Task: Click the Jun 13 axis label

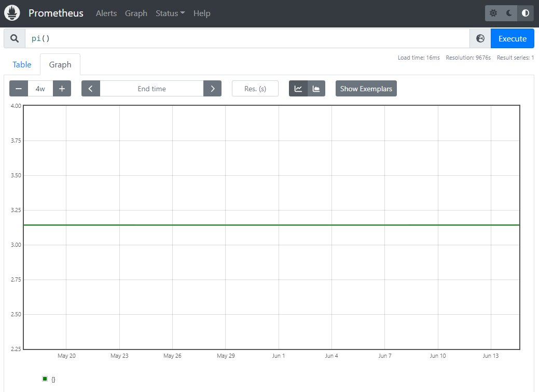Action: (x=491, y=356)
